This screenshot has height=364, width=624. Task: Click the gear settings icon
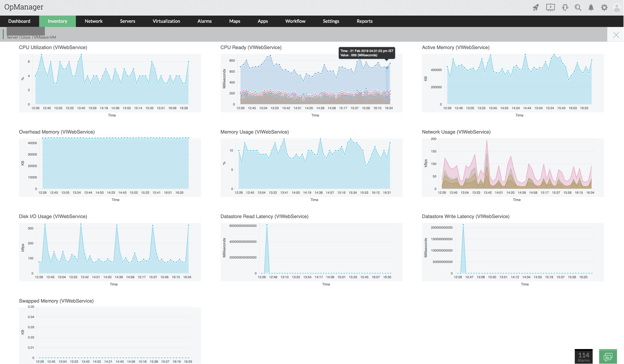[x=604, y=7]
